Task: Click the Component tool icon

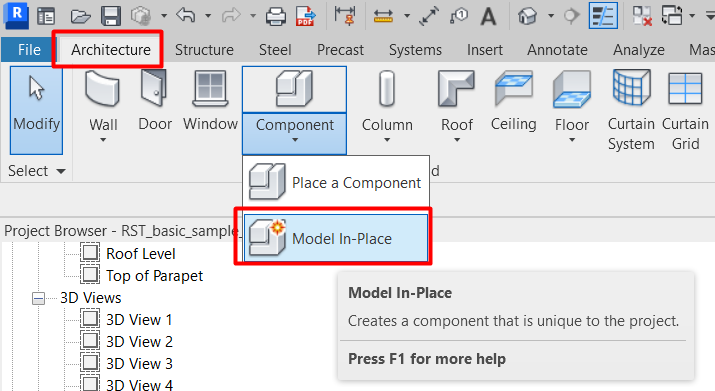Action: [x=294, y=89]
